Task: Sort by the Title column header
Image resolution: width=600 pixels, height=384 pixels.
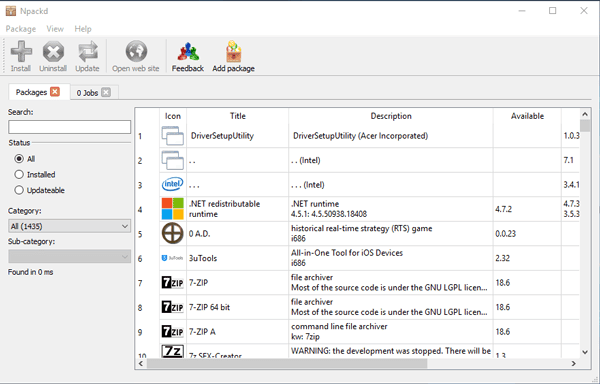Action: [x=238, y=116]
